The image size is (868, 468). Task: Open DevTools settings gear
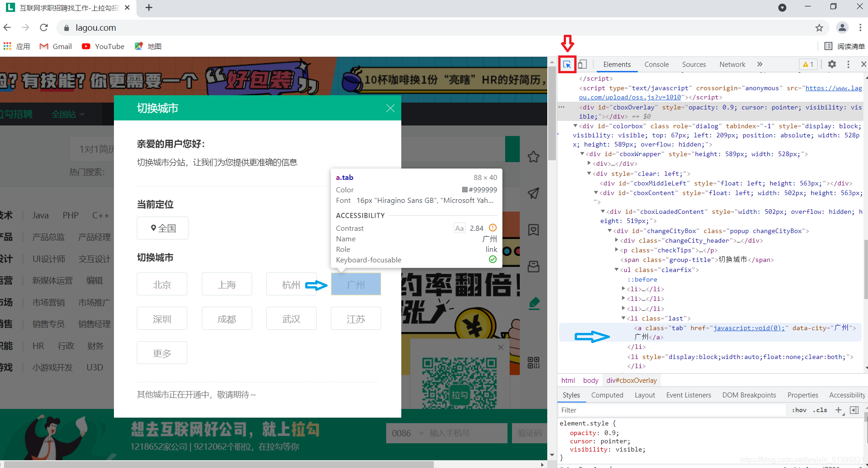click(x=832, y=65)
